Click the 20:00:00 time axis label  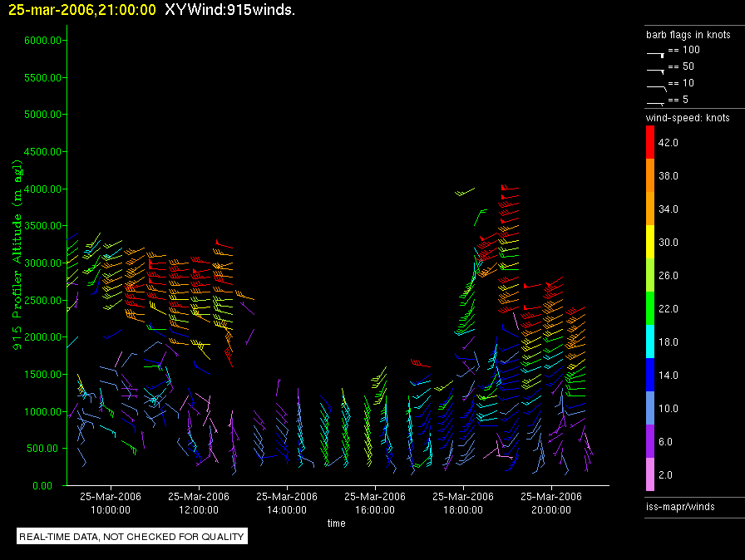click(551, 510)
